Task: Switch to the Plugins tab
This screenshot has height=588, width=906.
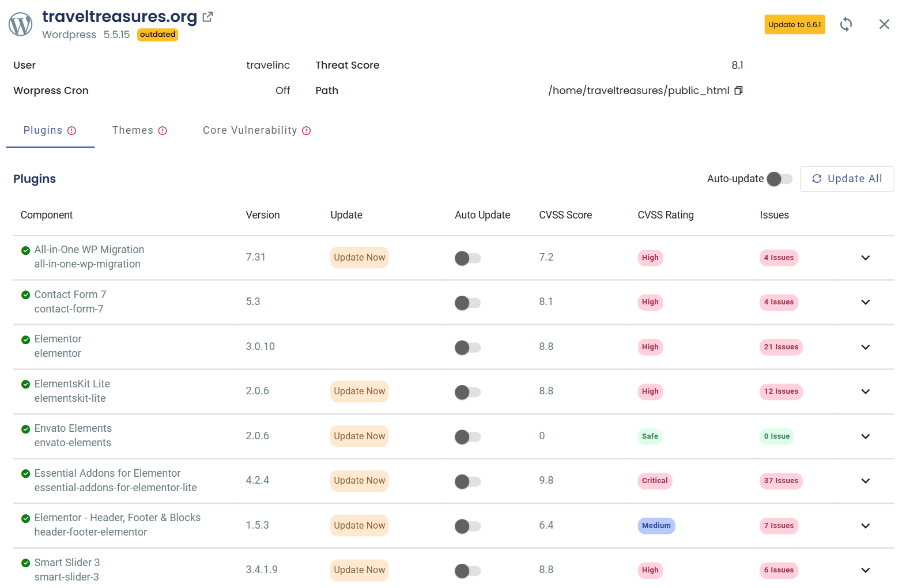Action: 50,131
